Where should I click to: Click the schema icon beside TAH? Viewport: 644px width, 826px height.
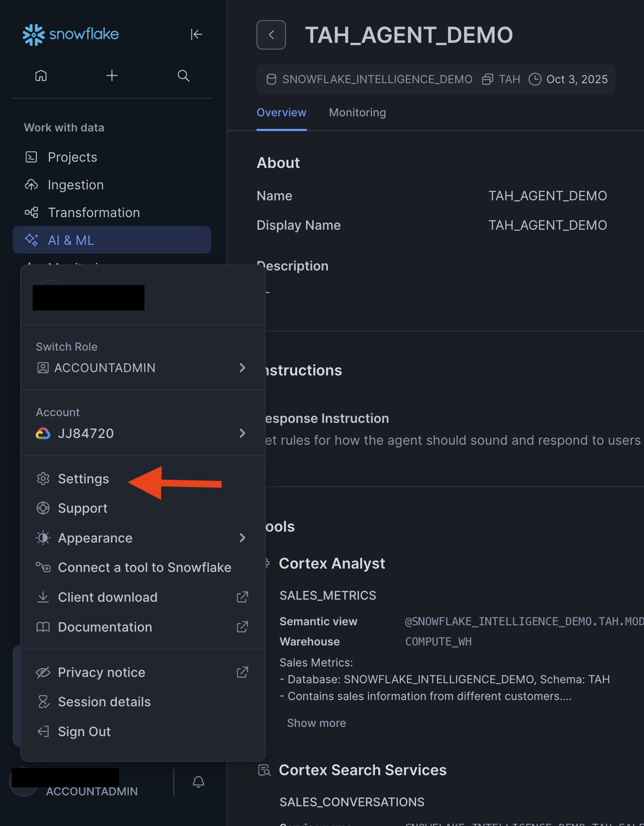pos(487,79)
